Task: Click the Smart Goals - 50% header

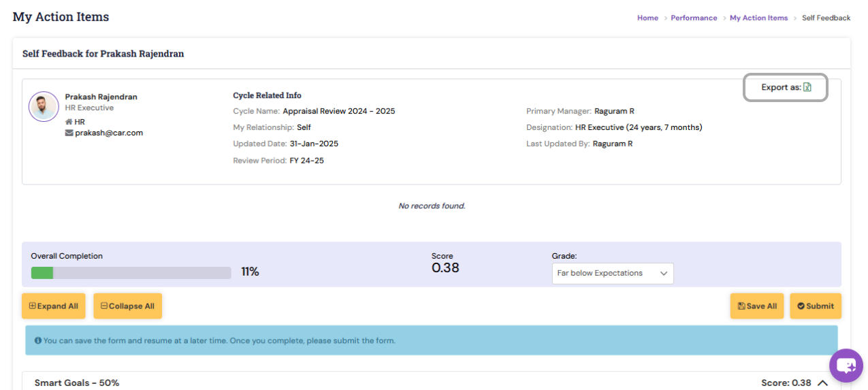Action: [77, 383]
